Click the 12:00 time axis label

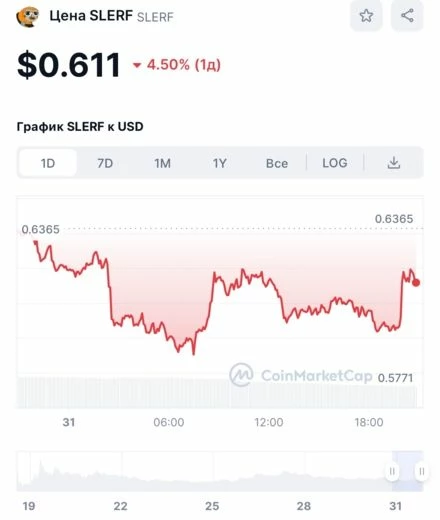tap(269, 422)
